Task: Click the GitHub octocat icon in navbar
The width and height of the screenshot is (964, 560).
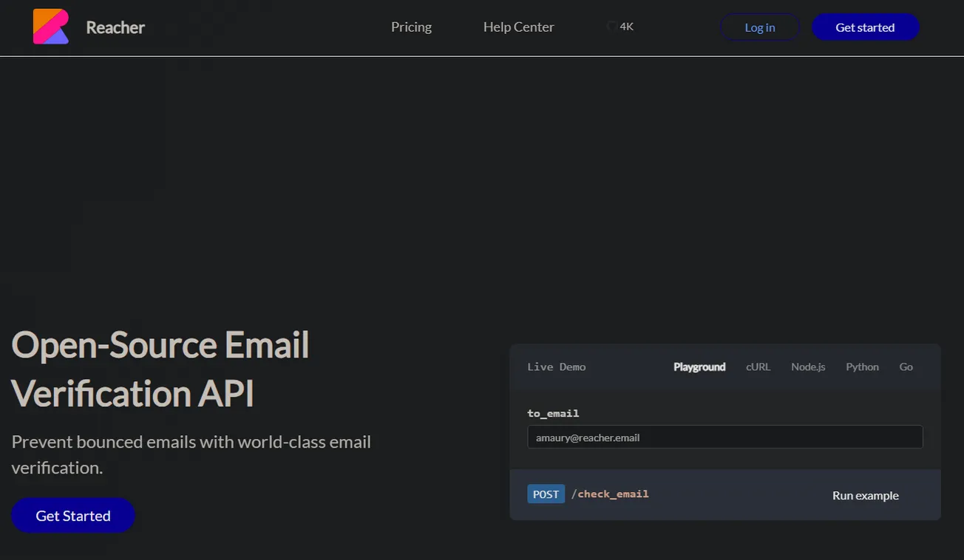Action: click(612, 26)
